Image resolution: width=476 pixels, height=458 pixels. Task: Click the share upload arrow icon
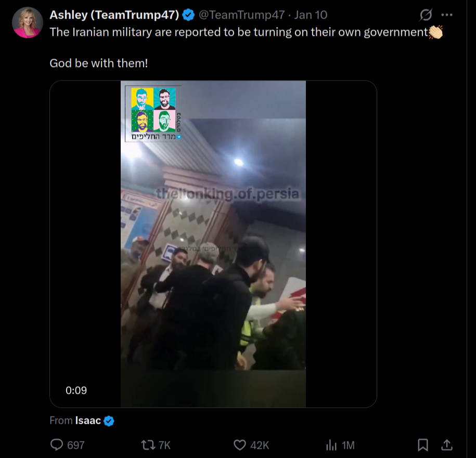click(446, 444)
